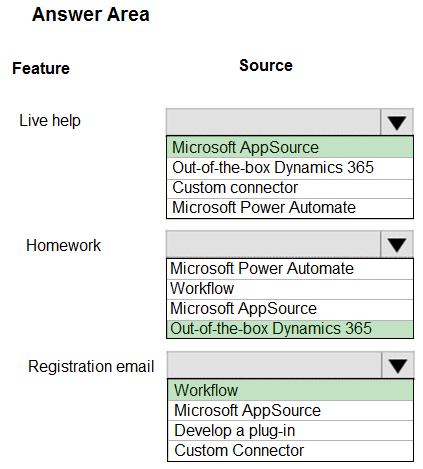The width and height of the screenshot is (423, 469).
Task: Select Custom Connector for Registration email
Action: (x=290, y=451)
